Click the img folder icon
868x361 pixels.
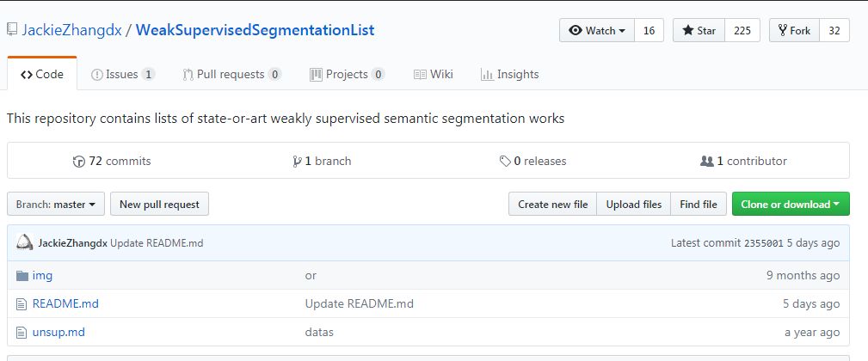point(22,276)
